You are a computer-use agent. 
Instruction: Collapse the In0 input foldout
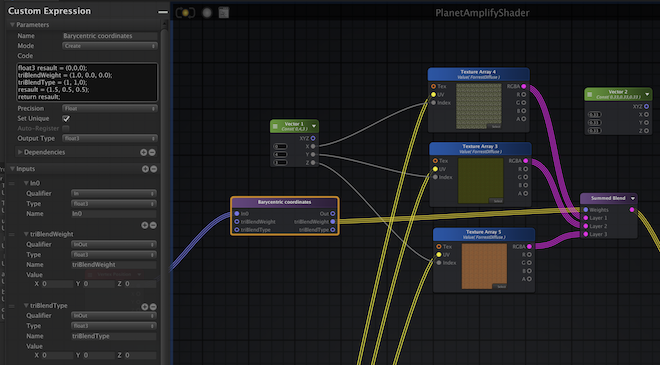click(x=26, y=183)
